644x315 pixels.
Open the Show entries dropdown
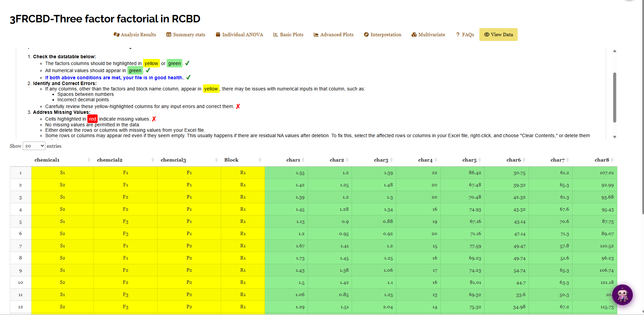[34, 146]
